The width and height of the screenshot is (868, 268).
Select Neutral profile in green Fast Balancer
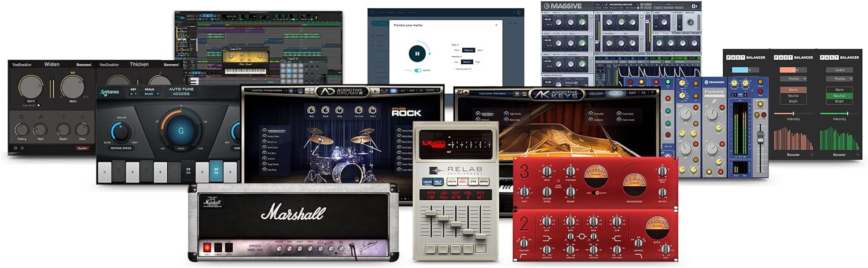(x=838, y=96)
